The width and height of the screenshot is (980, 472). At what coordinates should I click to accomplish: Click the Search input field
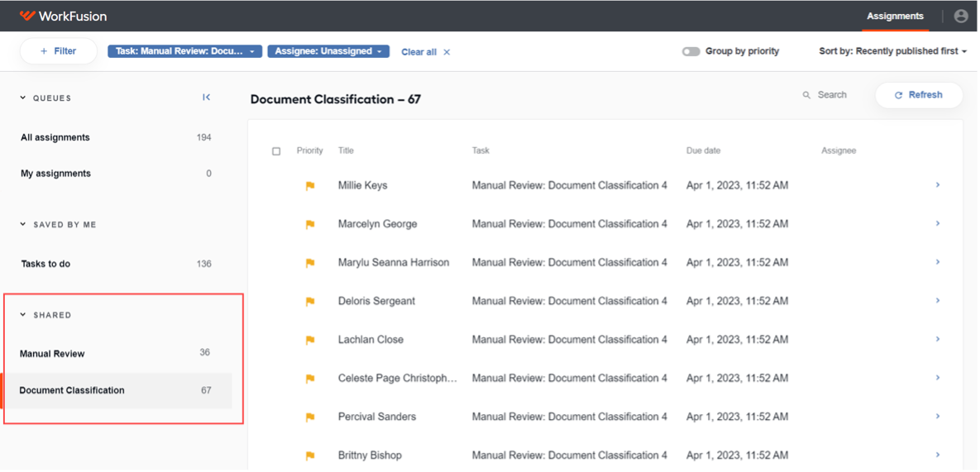(x=832, y=95)
